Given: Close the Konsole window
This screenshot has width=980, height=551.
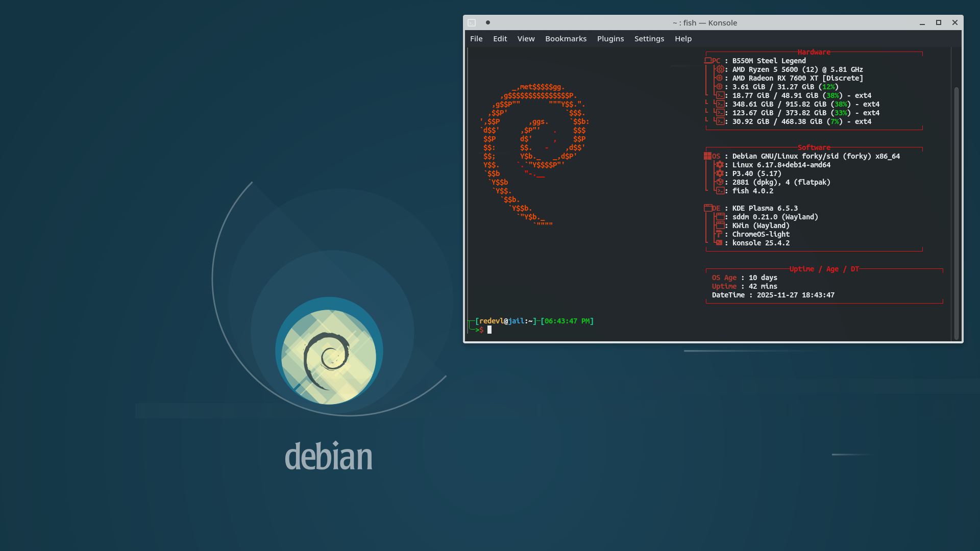Looking at the screenshot, I should pyautogui.click(x=954, y=23).
